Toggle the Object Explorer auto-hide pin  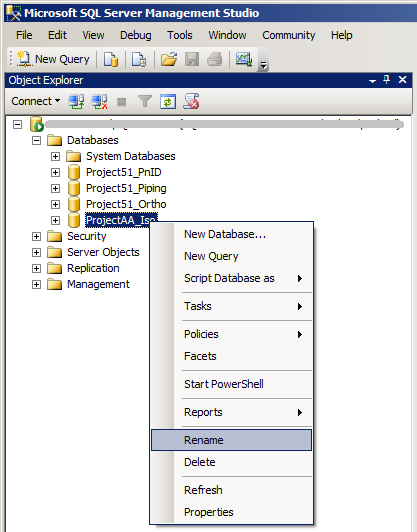coord(386,80)
